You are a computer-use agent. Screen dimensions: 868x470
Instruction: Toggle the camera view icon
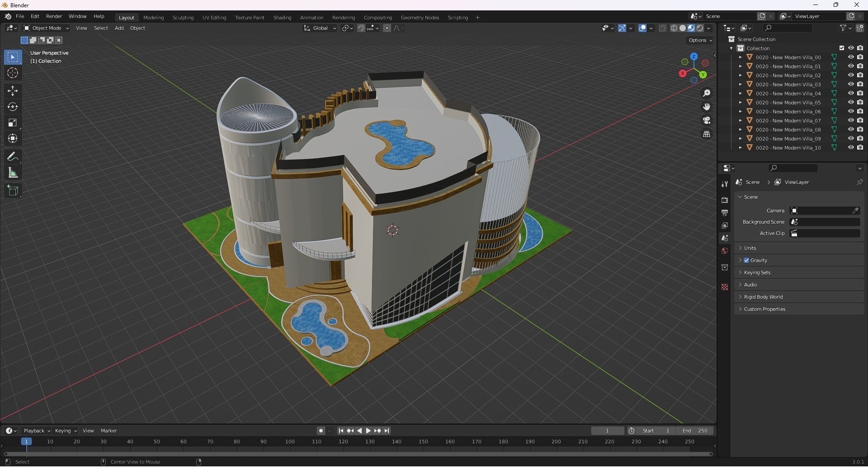(x=707, y=121)
